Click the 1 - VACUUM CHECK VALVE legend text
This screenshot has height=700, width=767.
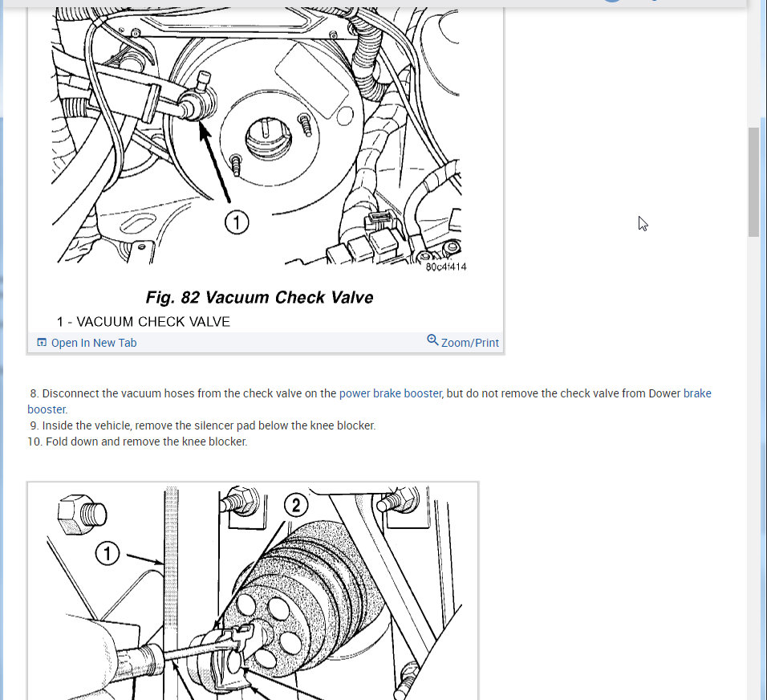click(144, 322)
